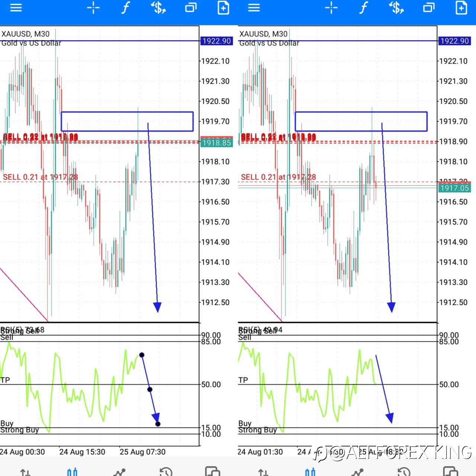The height and width of the screenshot is (476, 476).
Task: Open the History clock tab in the right bottom bar
Action: pyautogui.click(x=404, y=472)
